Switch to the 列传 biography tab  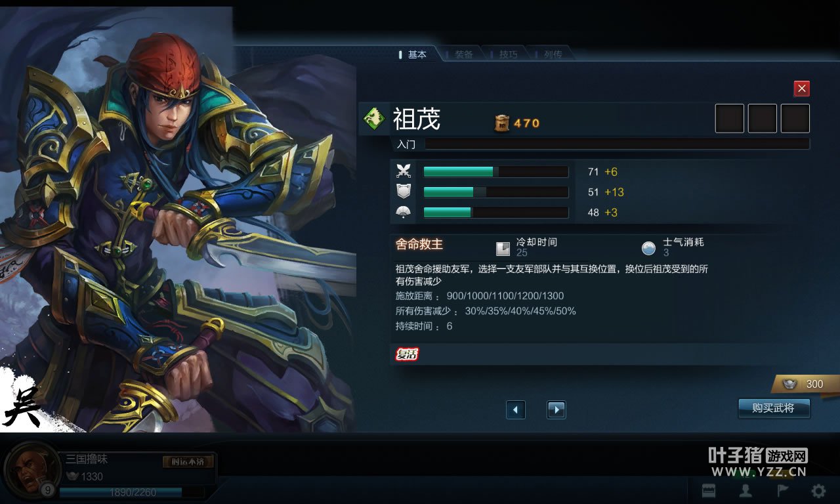553,54
